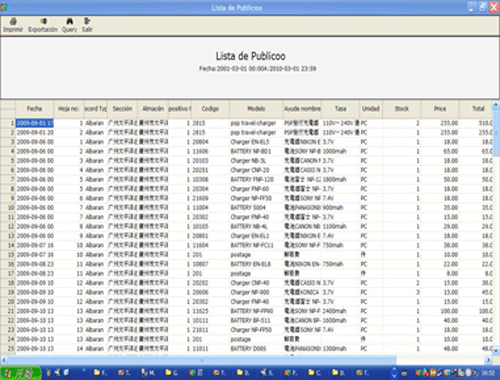Screen dimensions: 500x380
Task: Click the horizontal scrollbar thumb
Action: pos(202,360)
